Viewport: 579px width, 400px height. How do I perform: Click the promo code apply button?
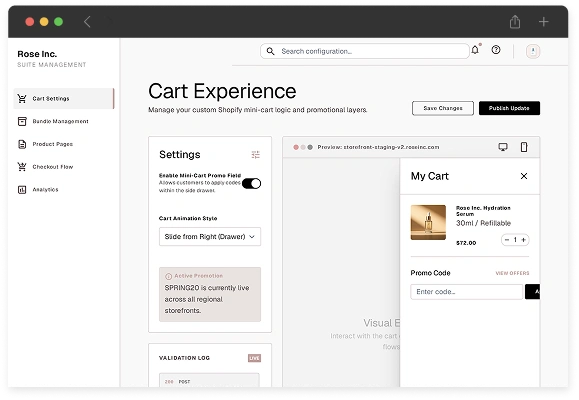click(532, 292)
